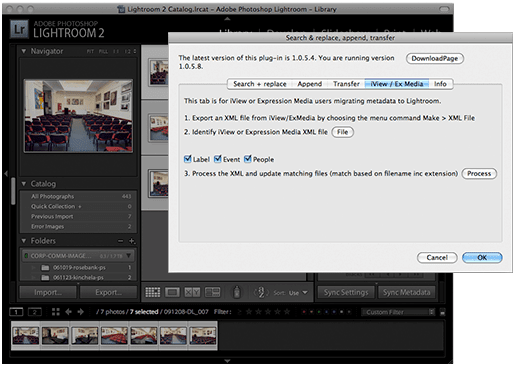
Task: Switch to the Transfer tab
Action: click(x=346, y=84)
